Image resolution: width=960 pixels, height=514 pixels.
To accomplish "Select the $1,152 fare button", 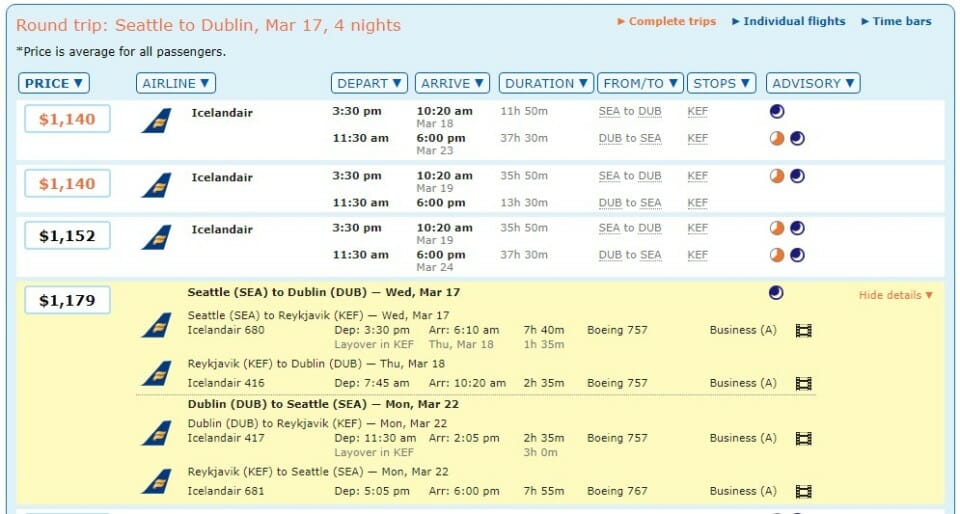I will click(x=67, y=236).
